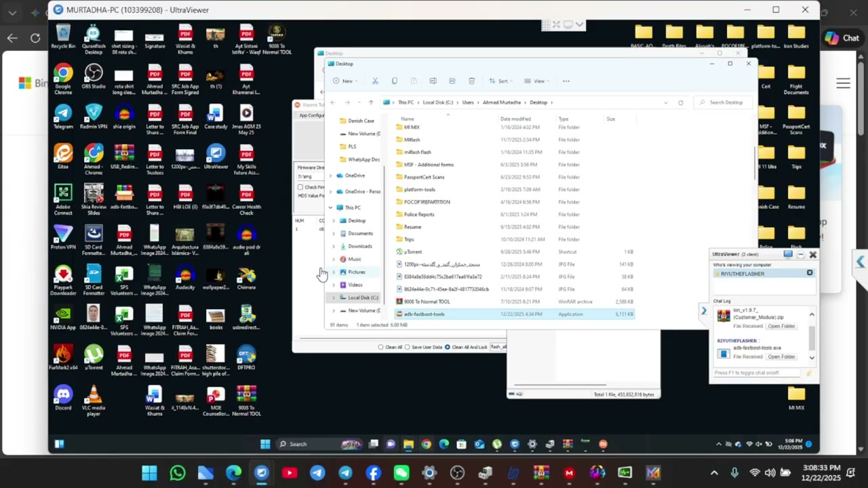This screenshot has height=488, width=868.
Task: Select the NVIDIA App desktop icon
Action: (x=63, y=318)
